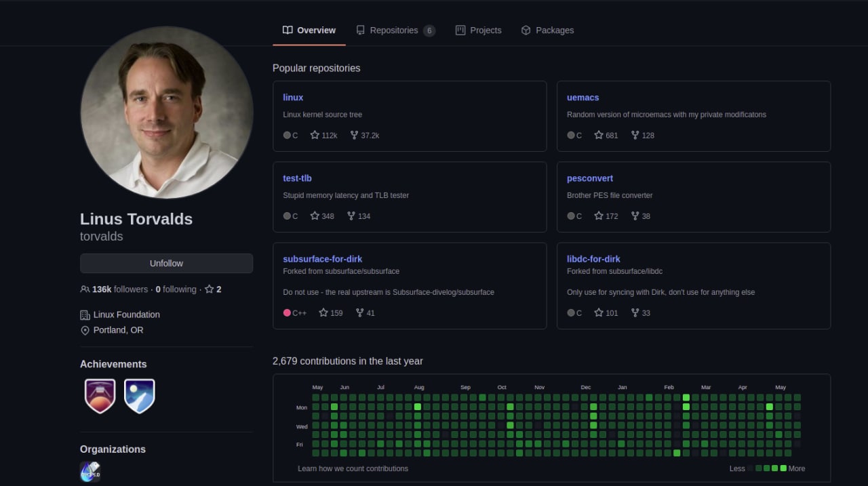
Task: Open the test-tlb repository
Action: pyautogui.click(x=297, y=178)
